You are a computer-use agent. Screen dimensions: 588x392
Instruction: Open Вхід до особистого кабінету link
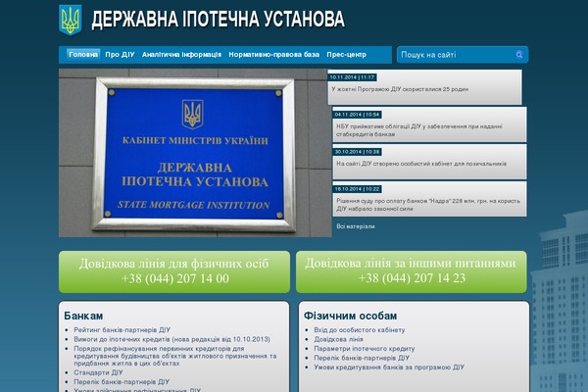[x=360, y=330]
